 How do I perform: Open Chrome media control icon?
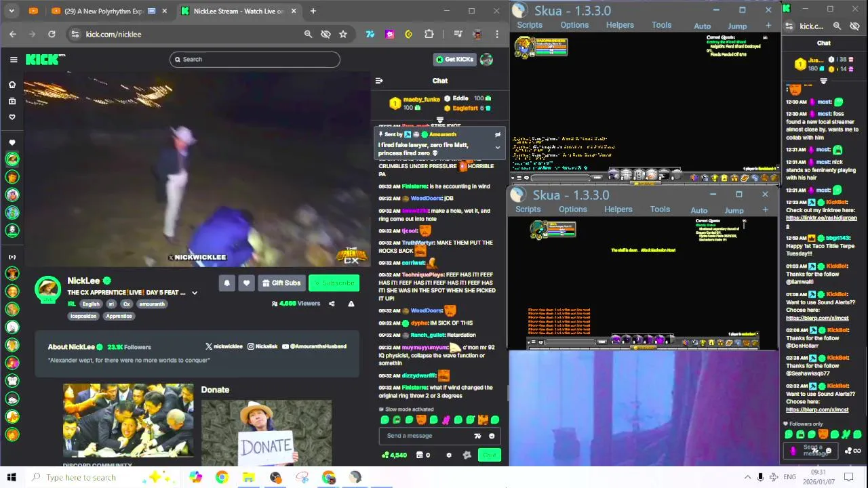pyautogui.click(x=458, y=34)
